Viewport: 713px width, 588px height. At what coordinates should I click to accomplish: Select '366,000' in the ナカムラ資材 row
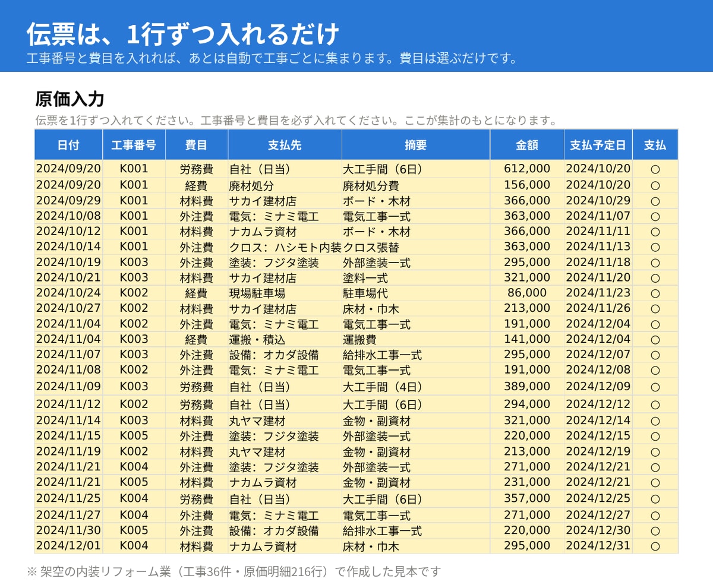point(527,231)
